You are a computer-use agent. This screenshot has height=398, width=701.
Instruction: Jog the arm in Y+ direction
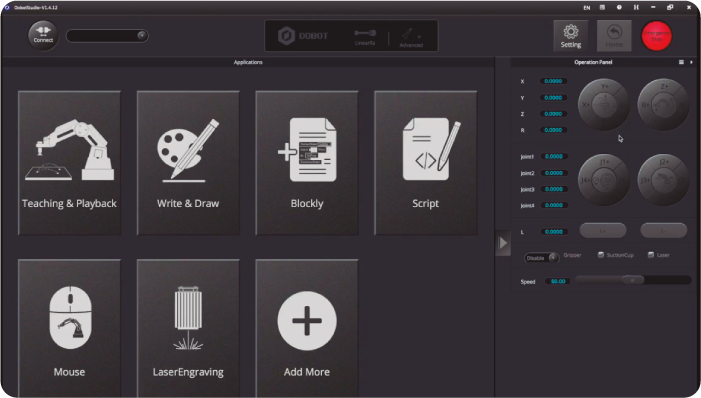(x=604, y=87)
